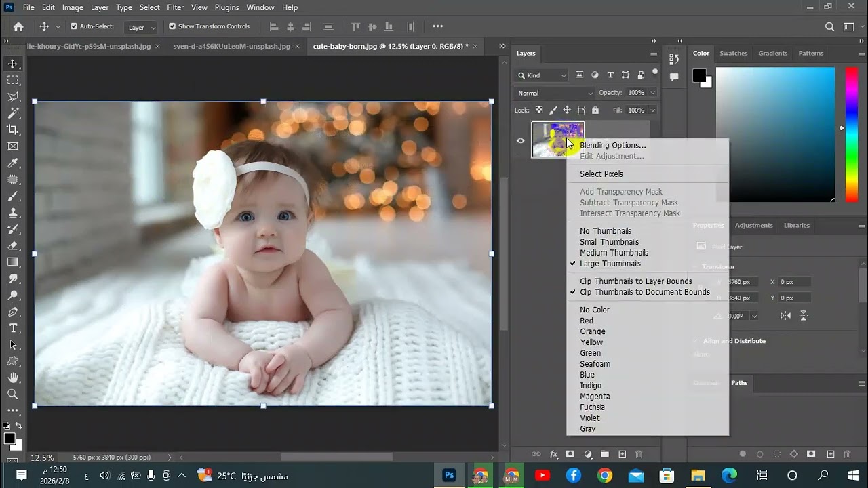Hide Layer 0 with the eye icon
This screenshot has width=868, height=488.
[521, 141]
